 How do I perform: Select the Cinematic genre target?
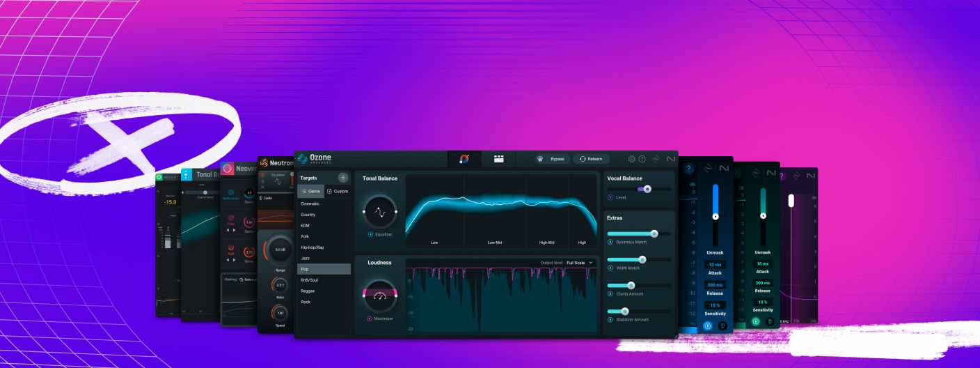[324, 204]
